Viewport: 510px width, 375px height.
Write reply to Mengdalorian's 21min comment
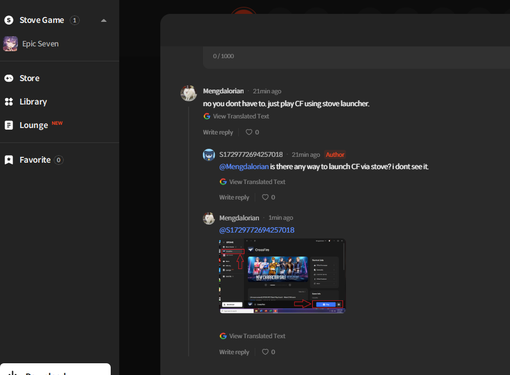218,132
